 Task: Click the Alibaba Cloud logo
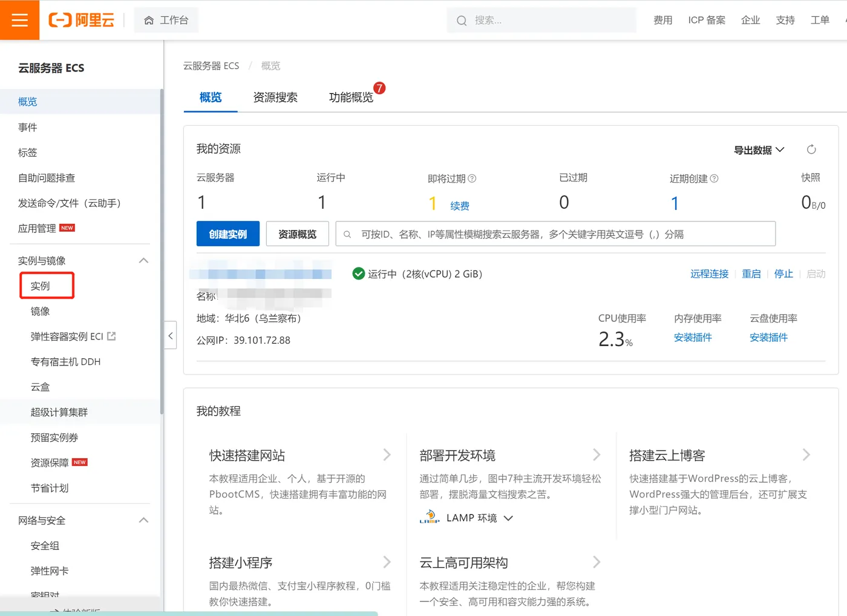(81, 20)
